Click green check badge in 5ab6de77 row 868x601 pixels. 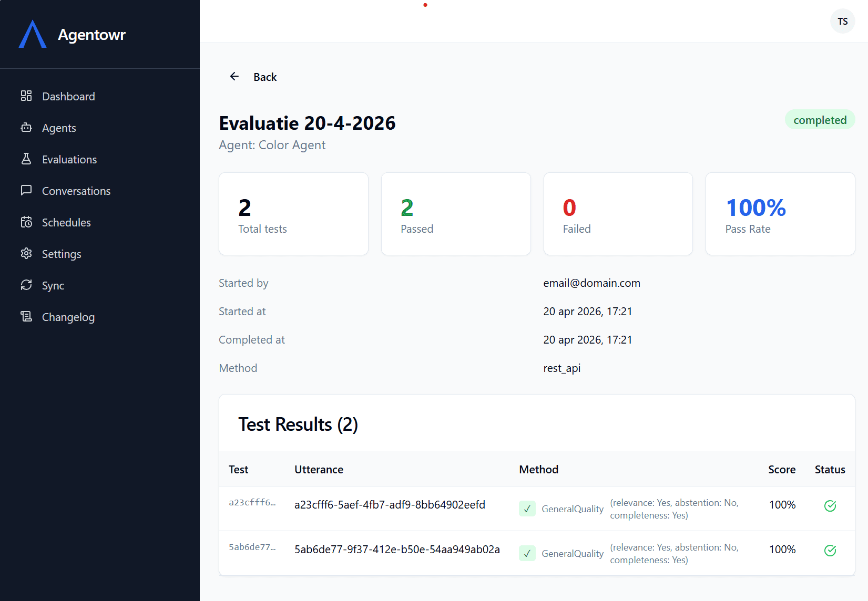(x=527, y=553)
